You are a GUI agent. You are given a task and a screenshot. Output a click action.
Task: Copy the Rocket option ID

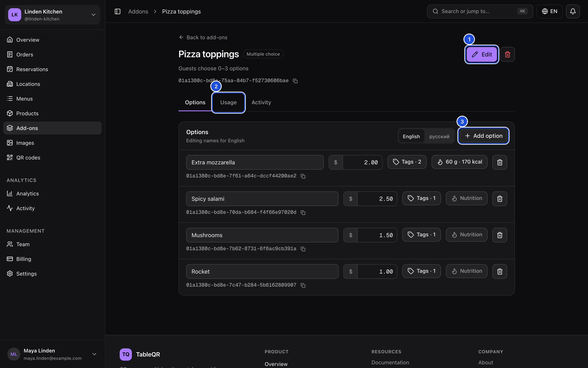[x=303, y=285]
